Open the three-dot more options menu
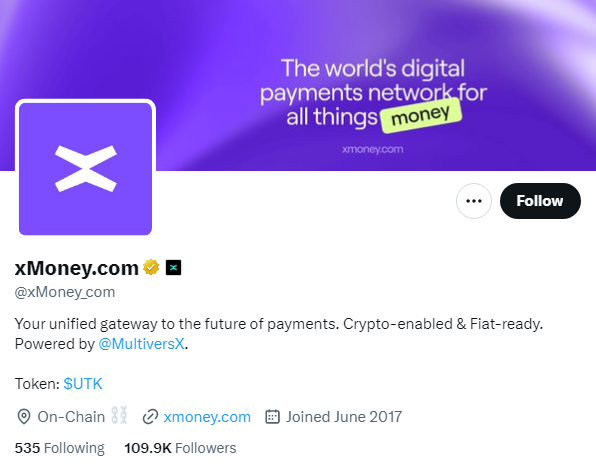 (474, 201)
